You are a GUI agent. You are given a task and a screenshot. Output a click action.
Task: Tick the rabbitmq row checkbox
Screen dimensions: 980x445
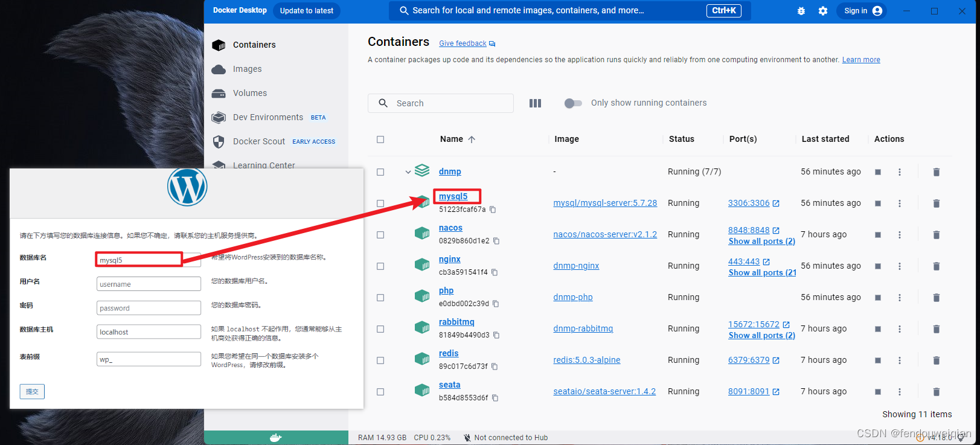pos(380,329)
